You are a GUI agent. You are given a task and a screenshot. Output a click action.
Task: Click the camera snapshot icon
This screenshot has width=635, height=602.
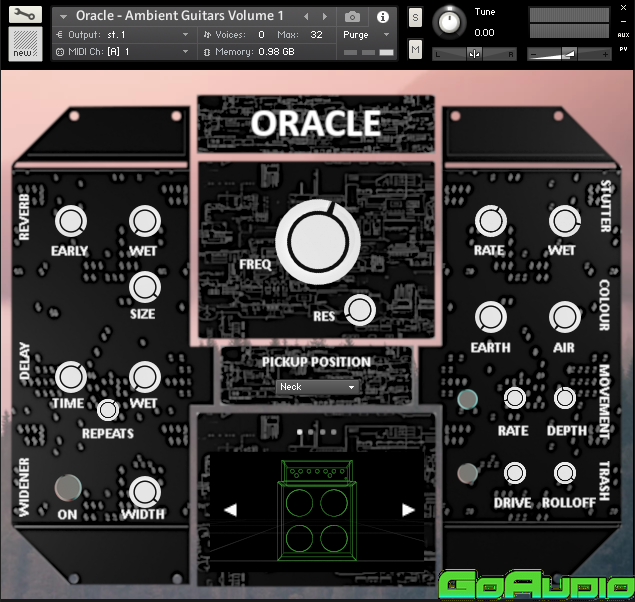tap(352, 17)
